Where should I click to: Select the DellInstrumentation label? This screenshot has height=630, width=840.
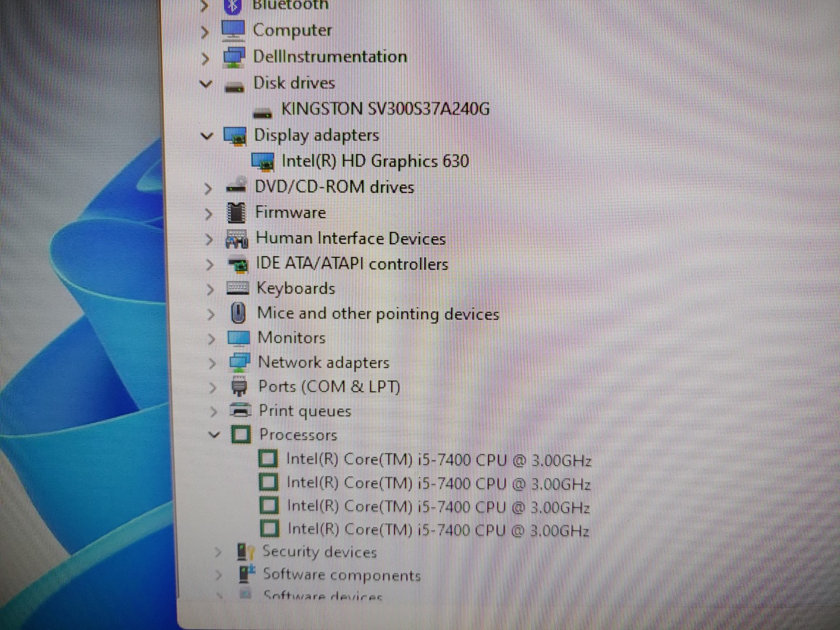pos(330,57)
